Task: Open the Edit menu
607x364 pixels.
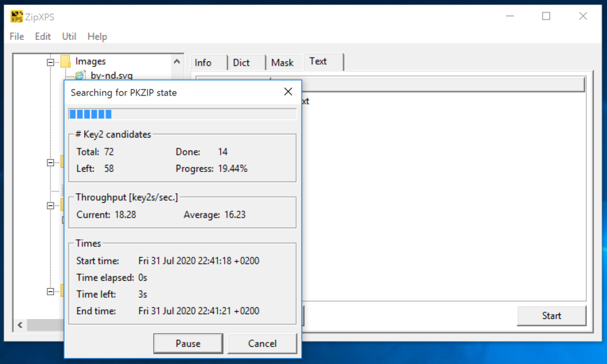Action: click(43, 36)
